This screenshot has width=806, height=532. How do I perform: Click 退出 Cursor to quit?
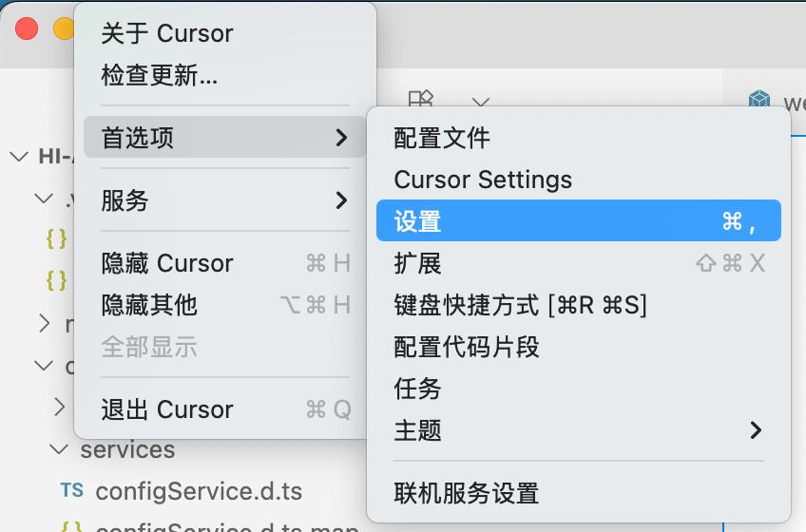pyautogui.click(x=167, y=409)
